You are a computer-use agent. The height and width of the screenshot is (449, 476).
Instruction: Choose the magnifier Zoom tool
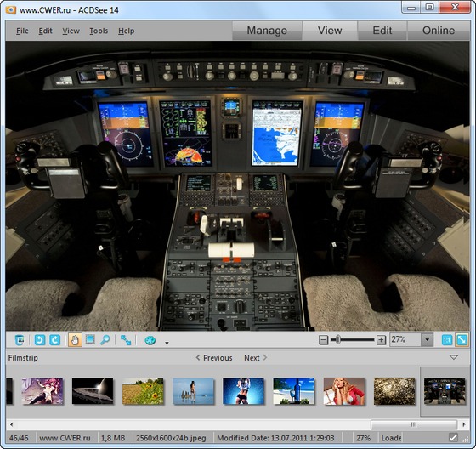105,340
